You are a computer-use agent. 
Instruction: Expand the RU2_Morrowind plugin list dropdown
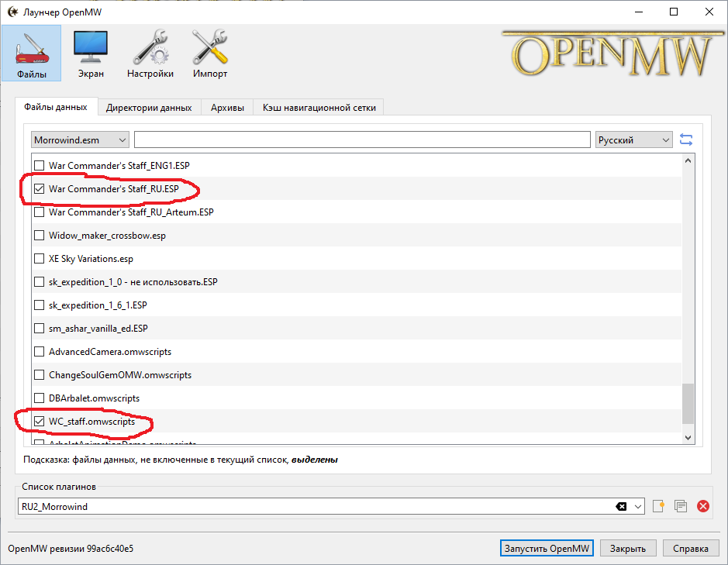[x=638, y=507]
